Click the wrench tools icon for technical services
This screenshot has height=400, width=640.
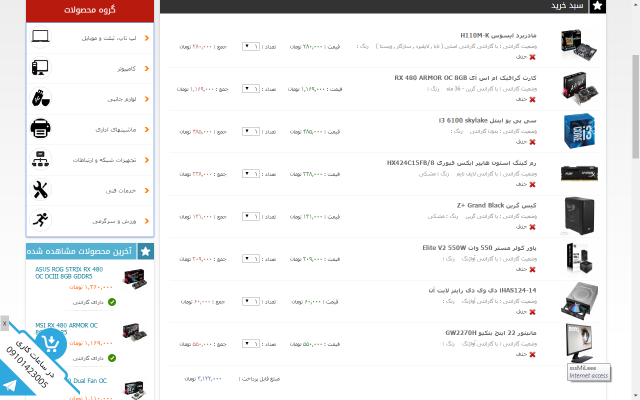tap(40, 190)
